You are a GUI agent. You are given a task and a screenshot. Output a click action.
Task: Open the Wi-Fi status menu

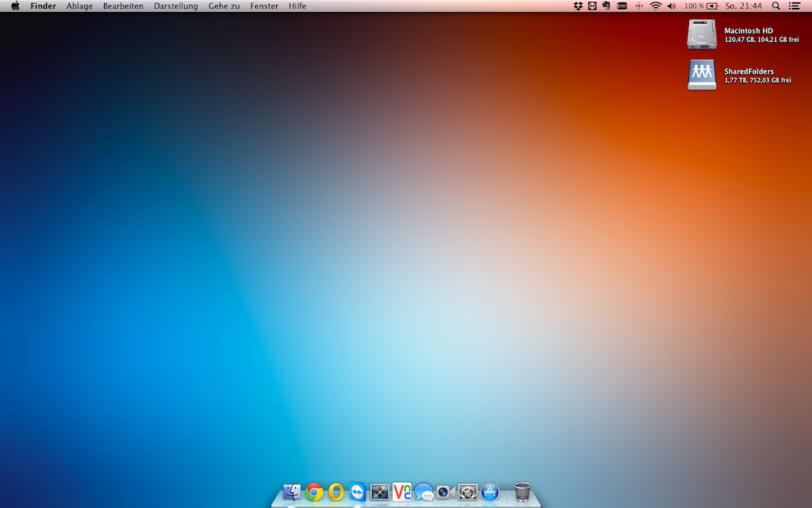coord(655,6)
